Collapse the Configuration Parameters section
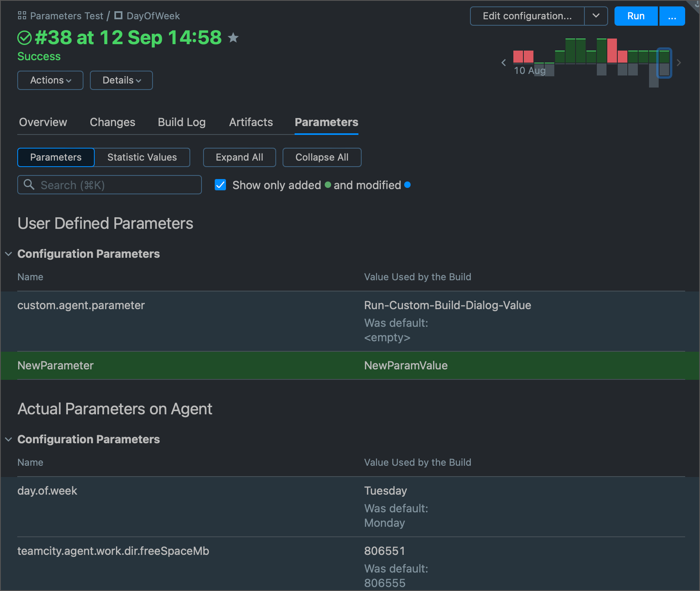The height and width of the screenshot is (591, 700). pos(8,253)
